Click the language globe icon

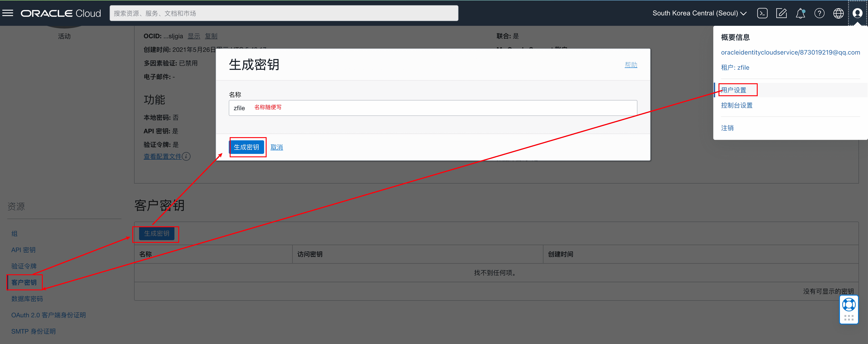tap(838, 13)
